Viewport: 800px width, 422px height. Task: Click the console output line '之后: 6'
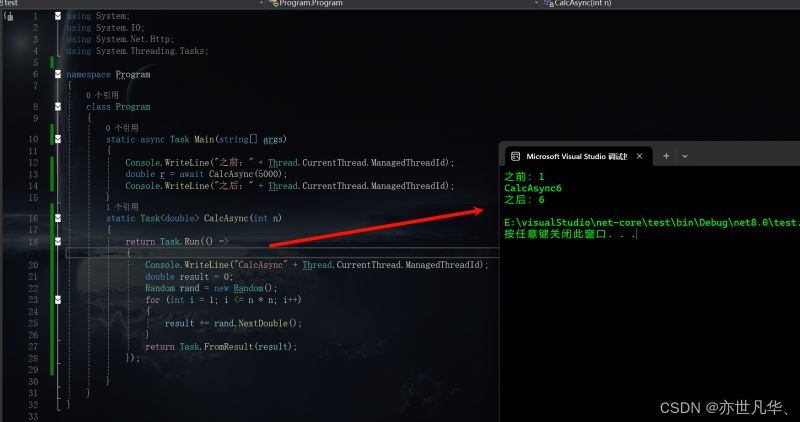pos(524,200)
